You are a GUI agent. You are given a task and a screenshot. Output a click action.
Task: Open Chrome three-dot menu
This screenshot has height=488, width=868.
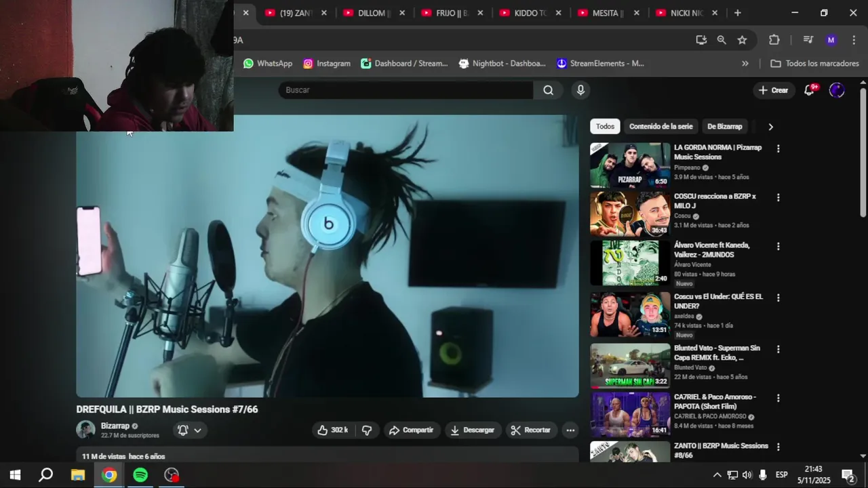coord(853,40)
